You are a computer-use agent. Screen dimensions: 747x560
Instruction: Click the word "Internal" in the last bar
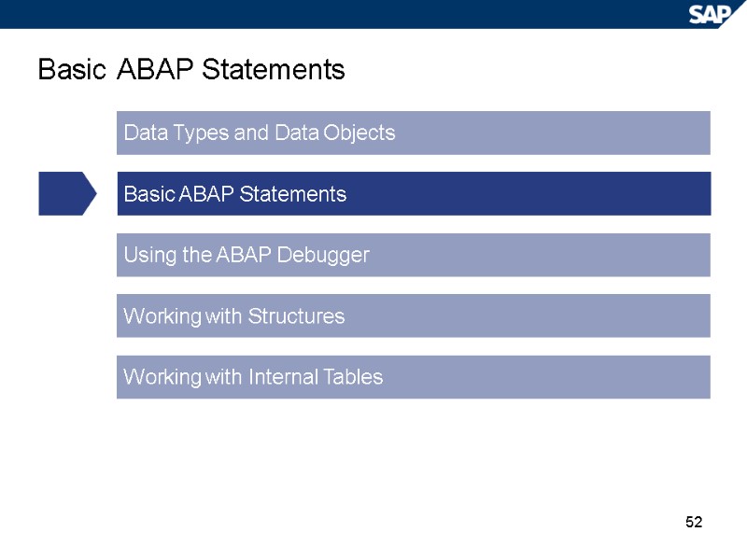coord(282,377)
